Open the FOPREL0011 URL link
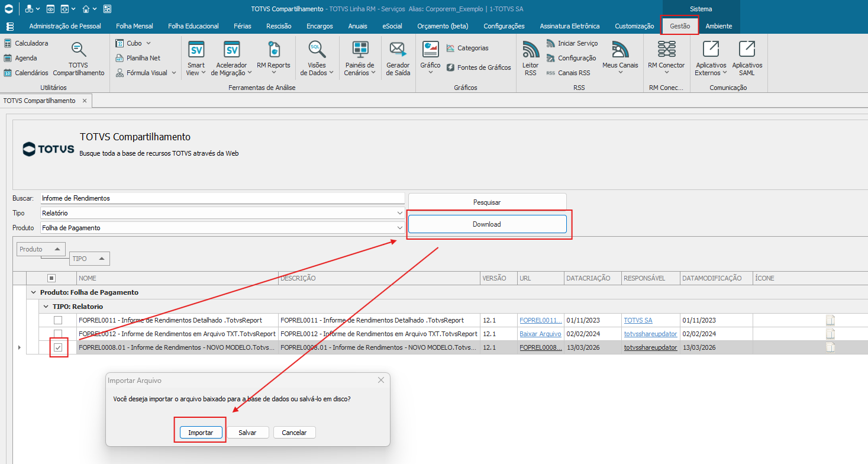 (541, 320)
